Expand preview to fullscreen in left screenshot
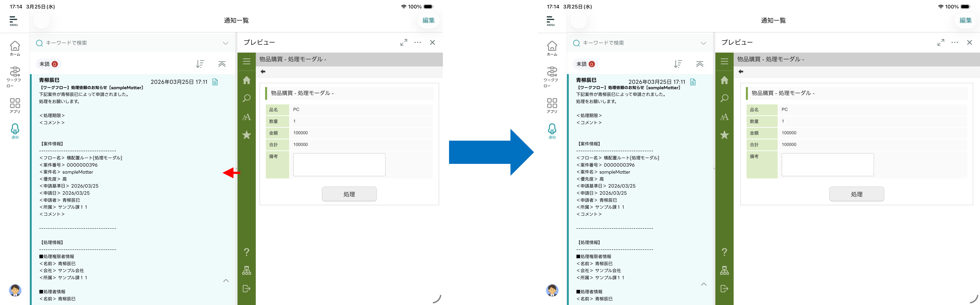Viewport: 980px width, 305px height. click(404, 42)
